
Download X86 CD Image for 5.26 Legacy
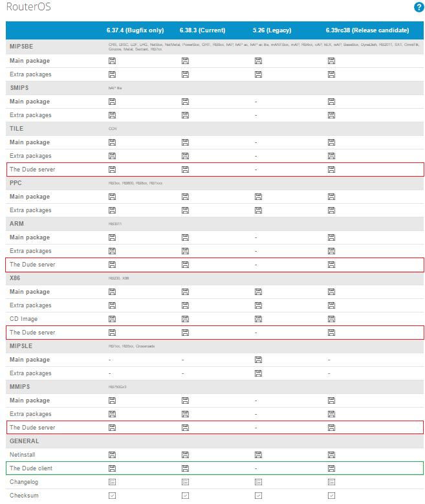click(258, 319)
